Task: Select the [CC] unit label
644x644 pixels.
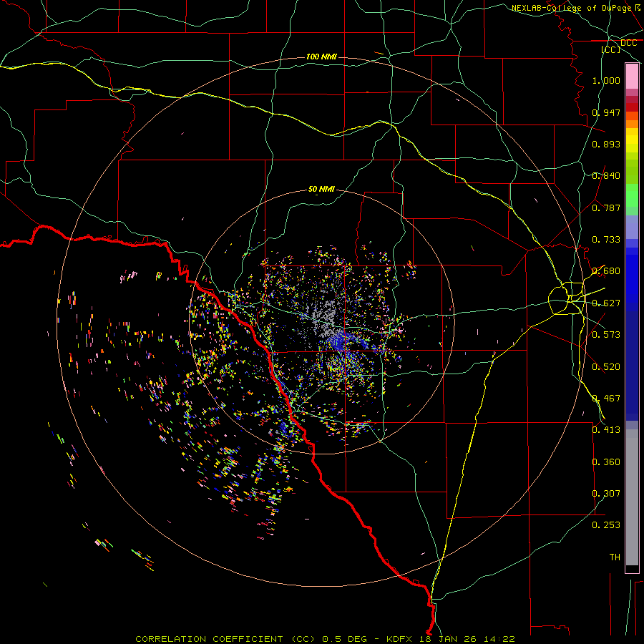Action: [611, 49]
